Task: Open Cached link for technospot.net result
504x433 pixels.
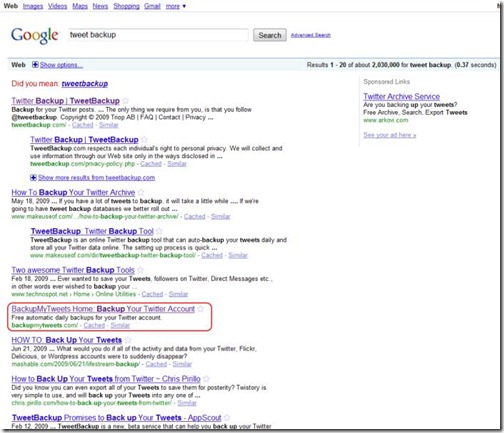Action: pyautogui.click(x=152, y=294)
